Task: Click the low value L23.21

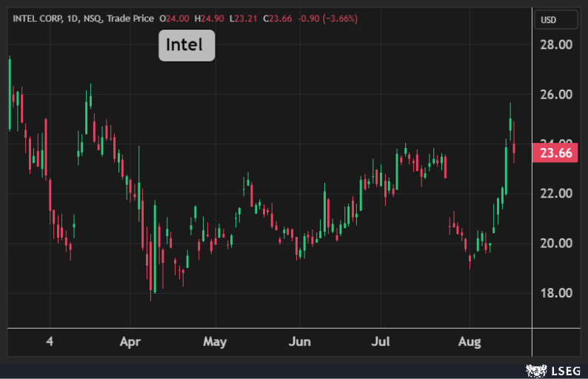Action: 244,19
